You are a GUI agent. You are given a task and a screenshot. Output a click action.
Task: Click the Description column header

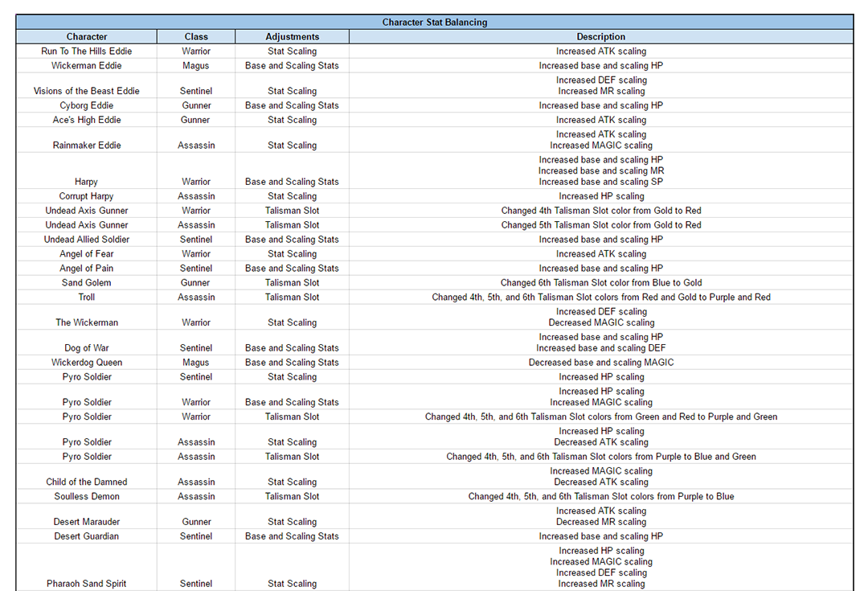600,37
